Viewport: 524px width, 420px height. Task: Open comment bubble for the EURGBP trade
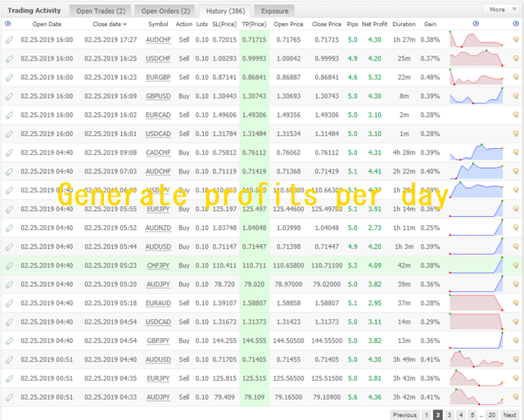pos(516,77)
